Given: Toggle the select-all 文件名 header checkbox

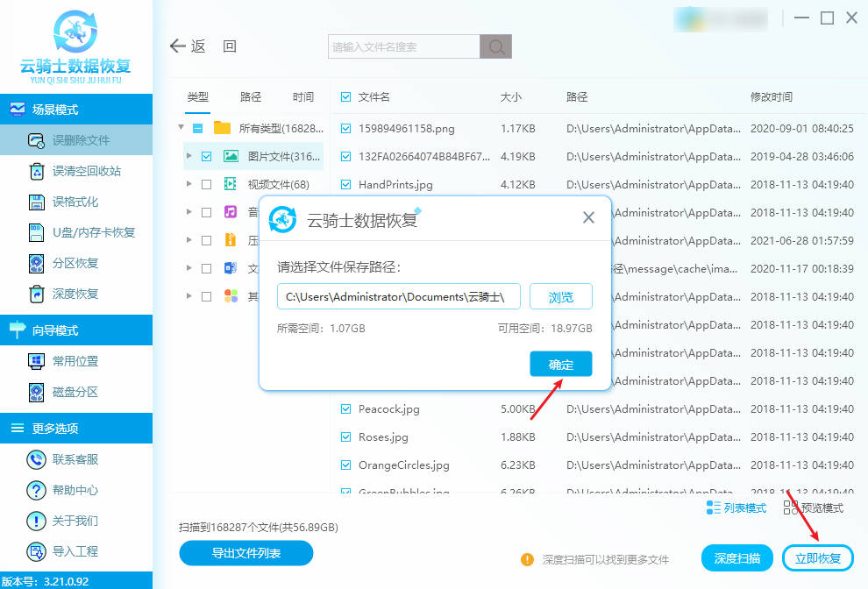Looking at the screenshot, I should click(346, 97).
